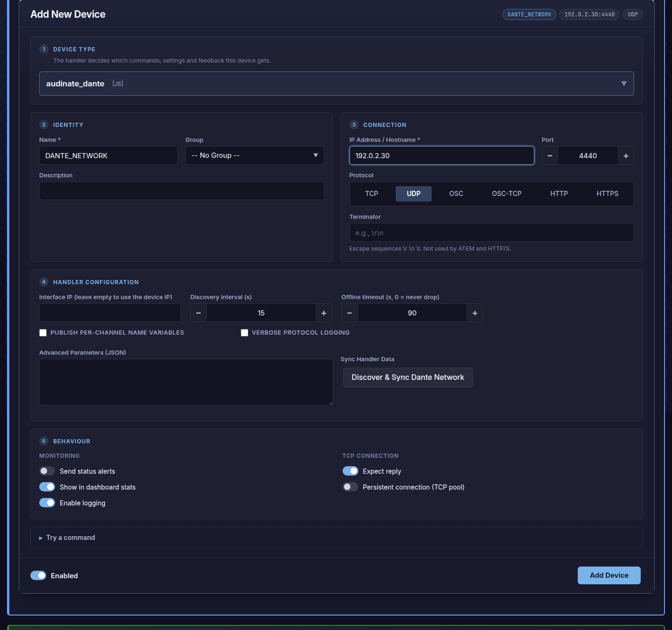Click the Name input field
The image size is (672, 630).
108,155
